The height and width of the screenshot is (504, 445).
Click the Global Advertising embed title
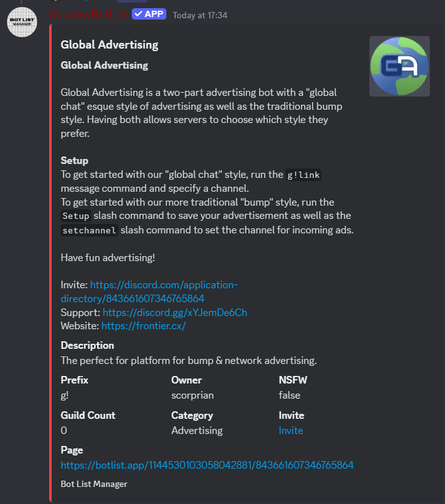(x=110, y=45)
